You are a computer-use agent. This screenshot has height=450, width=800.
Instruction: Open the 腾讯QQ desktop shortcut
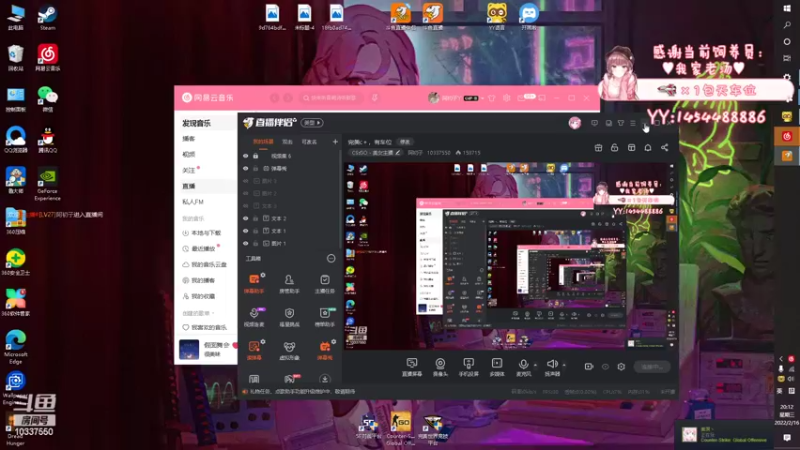pyautogui.click(x=47, y=140)
